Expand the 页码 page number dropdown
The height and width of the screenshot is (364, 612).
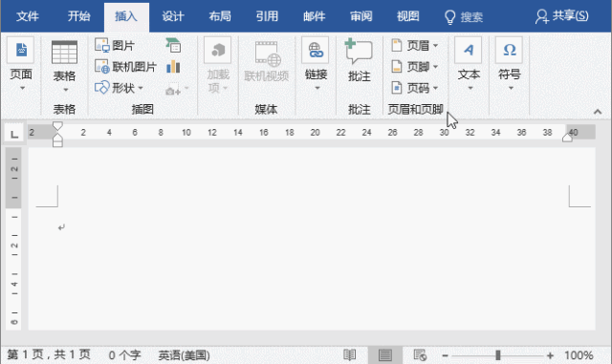tap(436, 88)
